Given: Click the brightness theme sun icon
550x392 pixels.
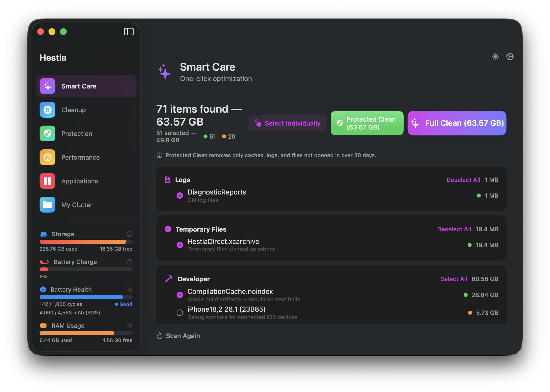Looking at the screenshot, I should coord(495,57).
